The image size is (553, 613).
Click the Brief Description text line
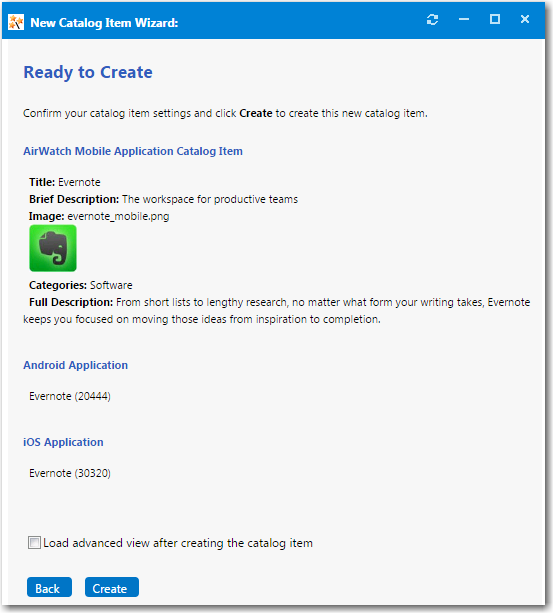(x=163, y=199)
